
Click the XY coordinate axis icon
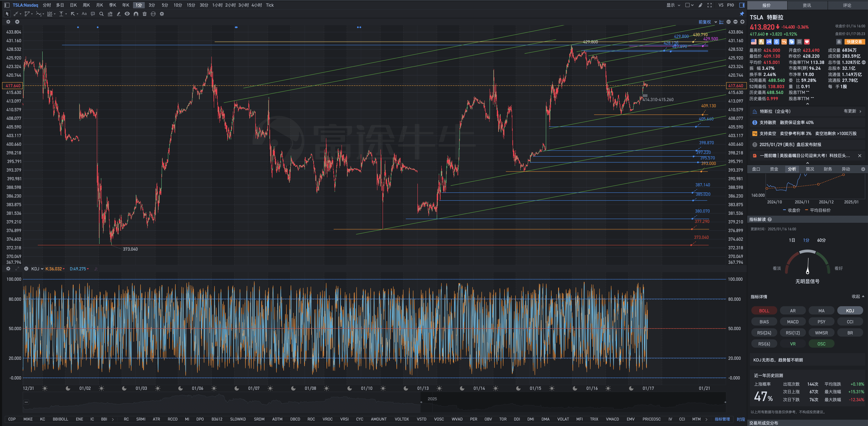[x=721, y=22]
